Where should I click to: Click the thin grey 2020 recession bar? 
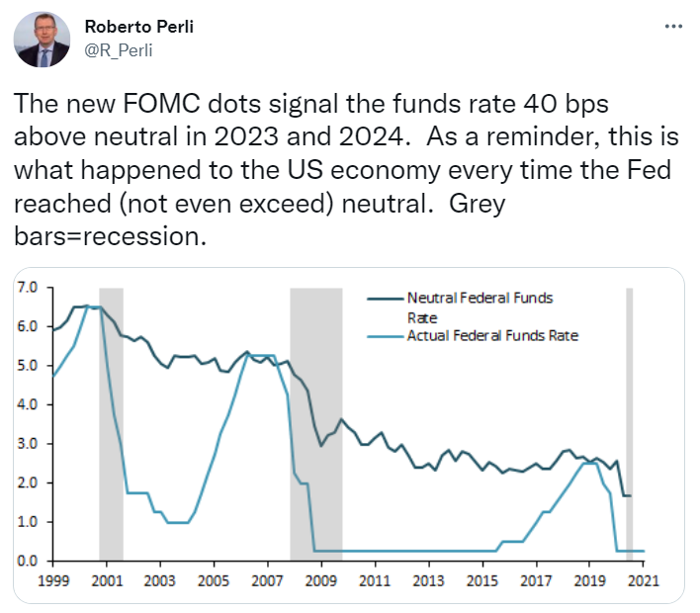pyautogui.click(x=629, y=425)
